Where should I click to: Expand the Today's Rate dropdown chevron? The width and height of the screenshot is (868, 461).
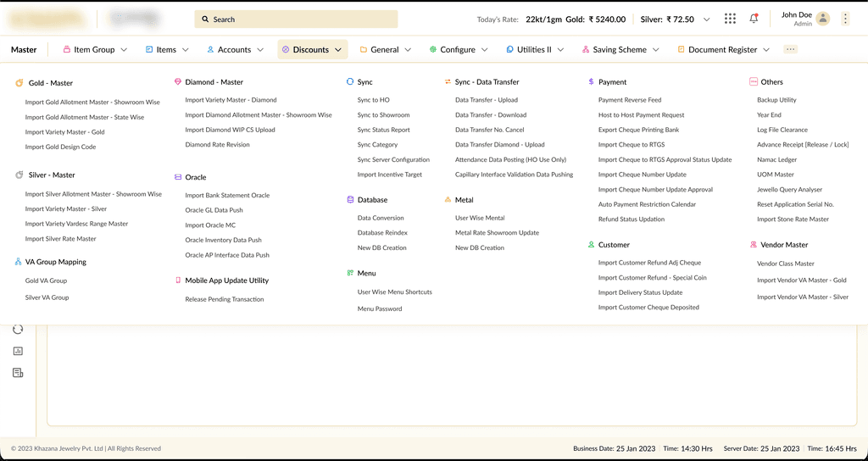click(706, 19)
